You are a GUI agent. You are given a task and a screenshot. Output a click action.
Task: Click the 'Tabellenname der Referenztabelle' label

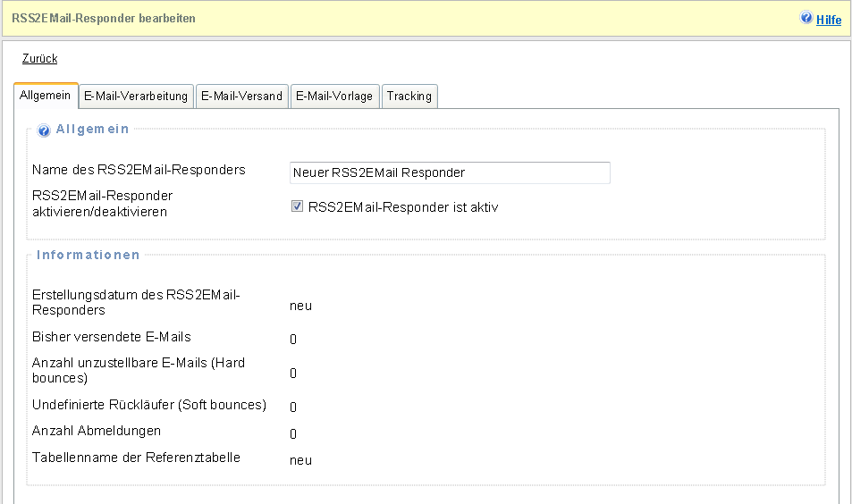click(136, 458)
